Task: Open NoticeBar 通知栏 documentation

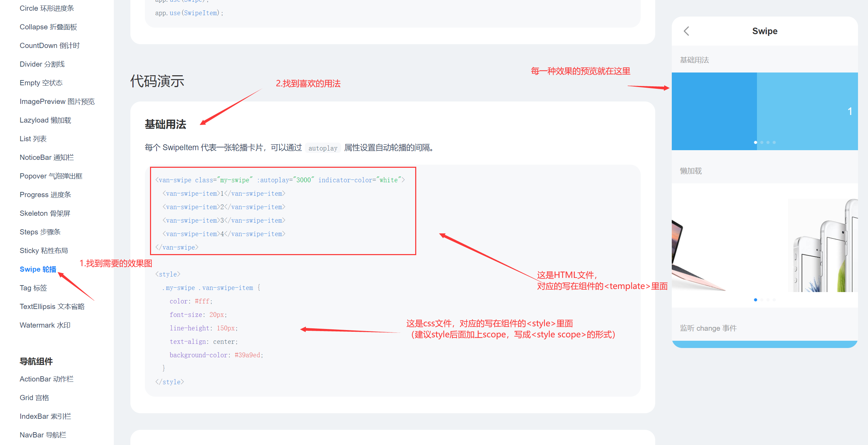Action: (x=47, y=157)
